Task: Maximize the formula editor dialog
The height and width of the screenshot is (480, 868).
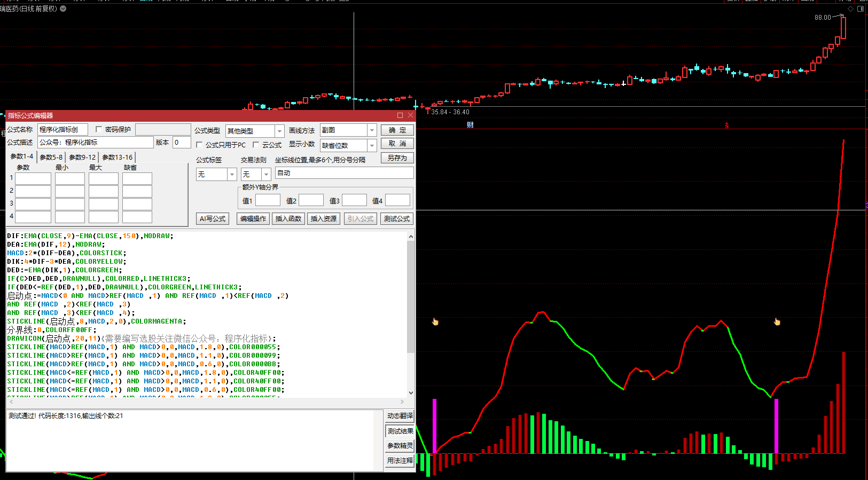Action: click(400, 115)
